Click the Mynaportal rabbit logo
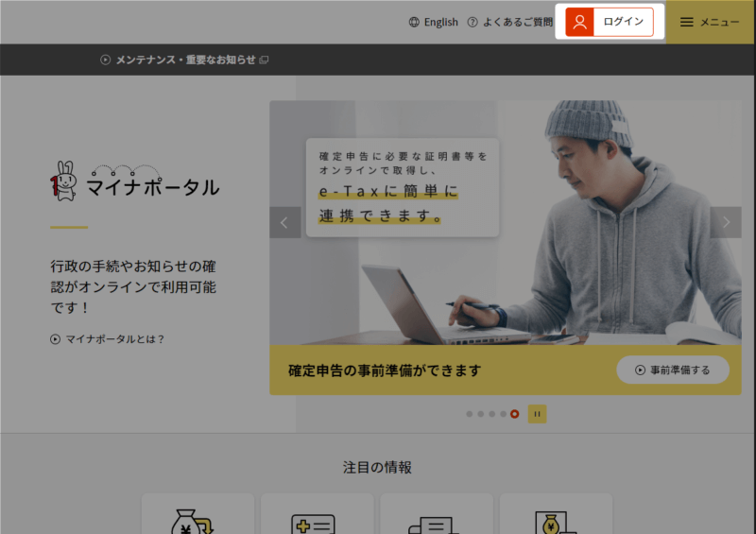756x534 pixels. (x=135, y=182)
